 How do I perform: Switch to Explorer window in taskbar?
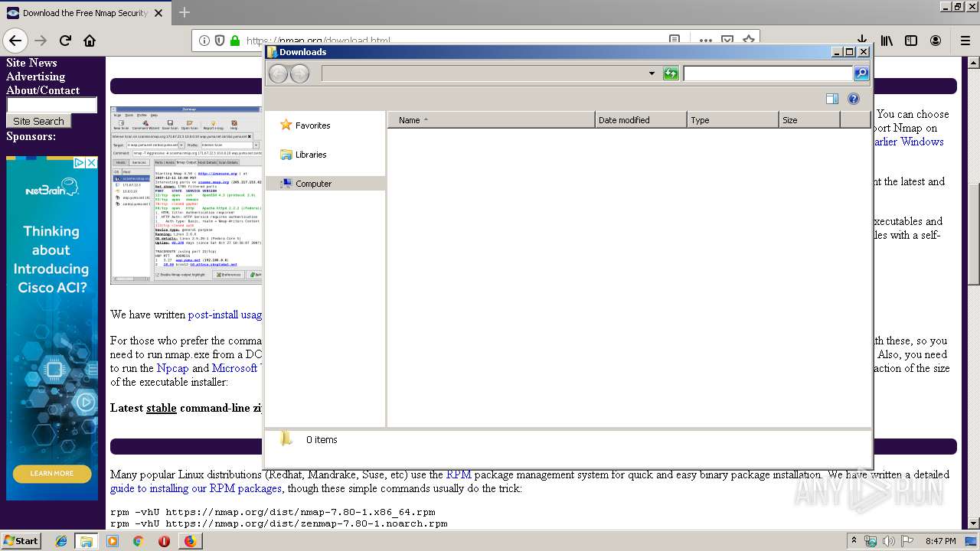coord(87,541)
